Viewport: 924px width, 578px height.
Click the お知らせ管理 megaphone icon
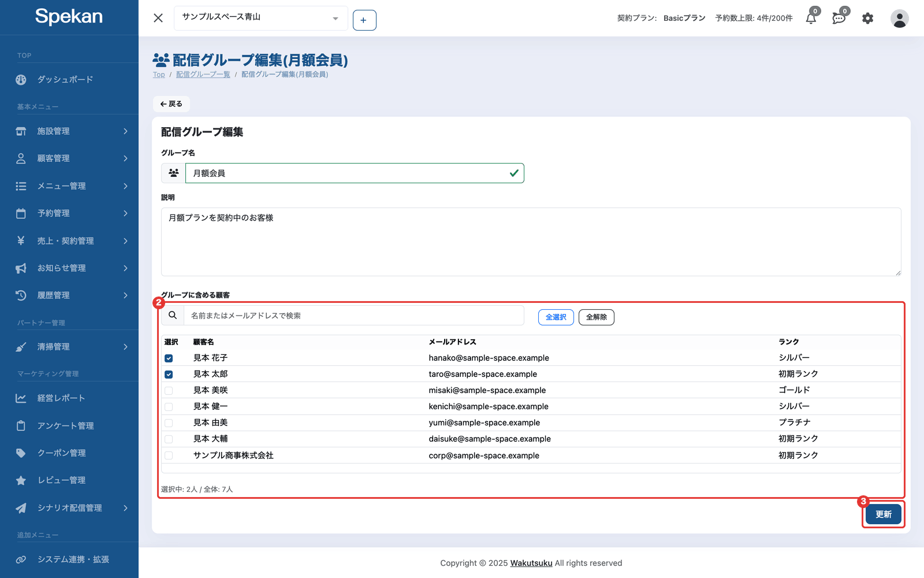click(x=21, y=268)
